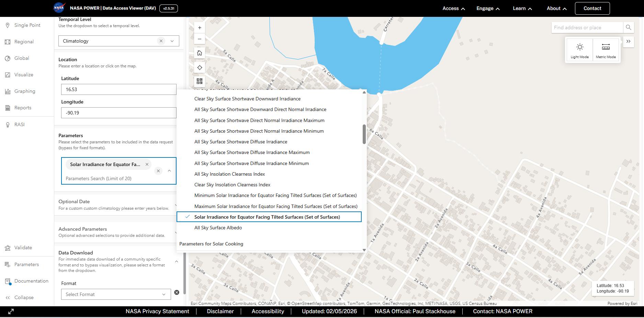Click the locate-me crosshair icon

tap(200, 67)
